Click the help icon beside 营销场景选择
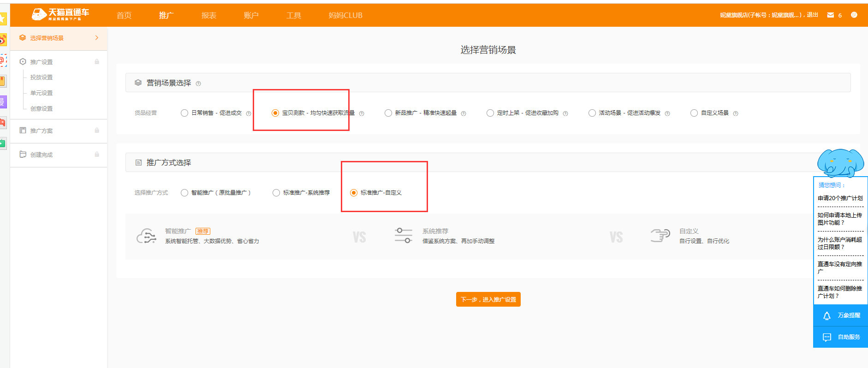The height and width of the screenshot is (368, 868). click(x=198, y=83)
